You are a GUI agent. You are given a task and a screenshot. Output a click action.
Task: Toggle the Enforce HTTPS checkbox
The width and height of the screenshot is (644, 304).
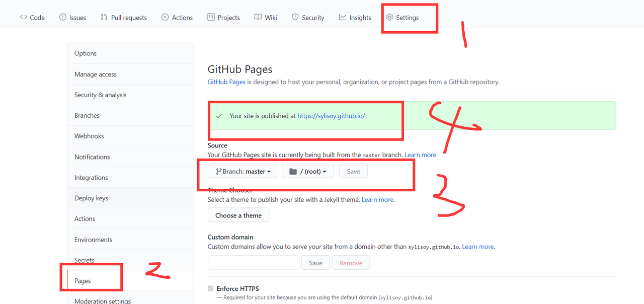tap(210, 288)
